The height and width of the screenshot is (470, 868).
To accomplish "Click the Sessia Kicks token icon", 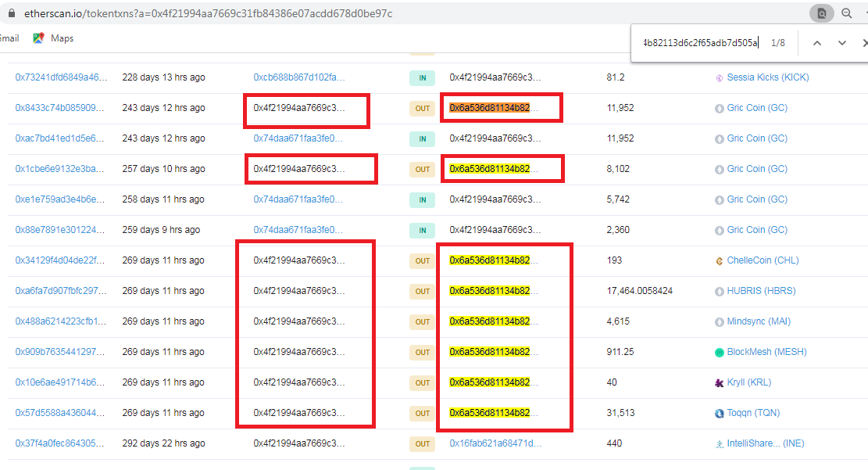I will pos(719,78).
